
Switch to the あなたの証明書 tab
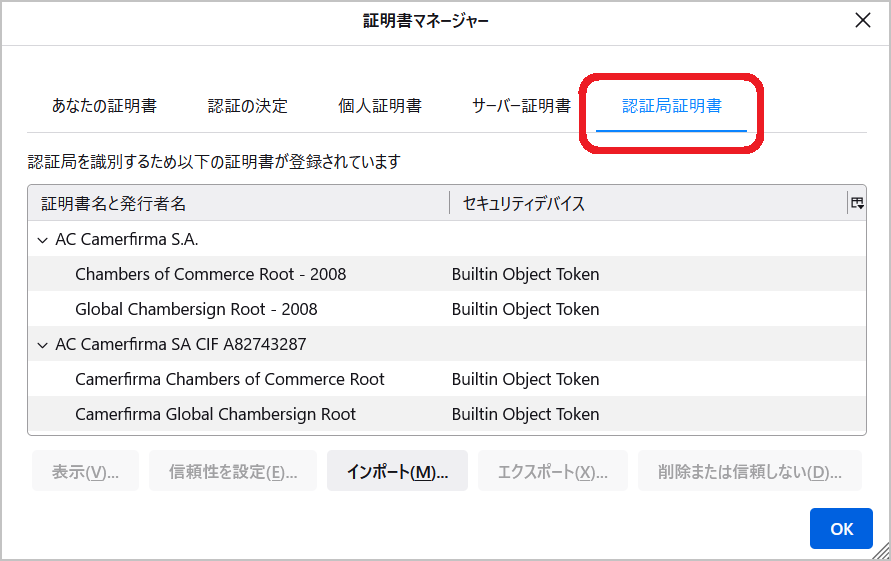pyautogui.click(x=104, y=106)
